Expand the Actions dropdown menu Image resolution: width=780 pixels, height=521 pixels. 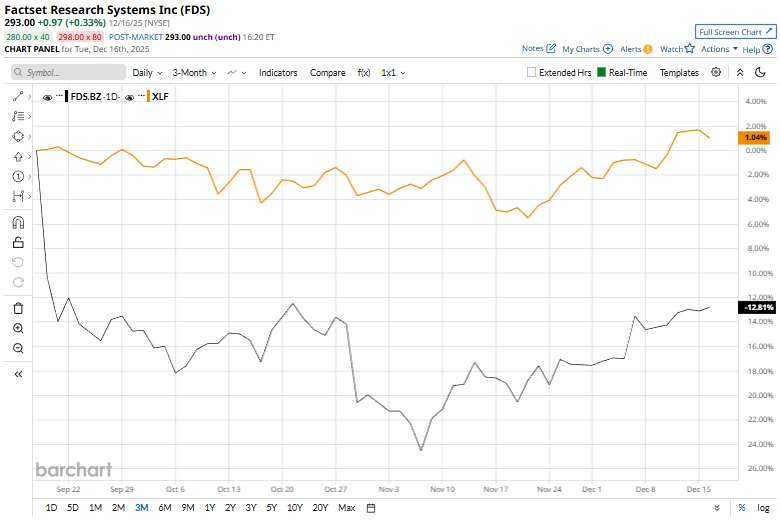coord(719,49)
